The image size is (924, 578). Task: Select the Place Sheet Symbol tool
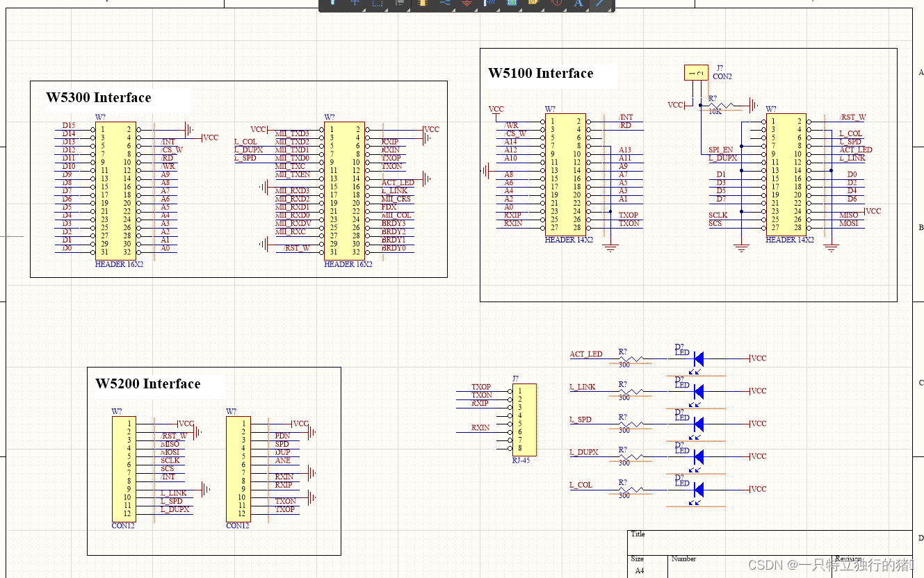coord(512,3)
